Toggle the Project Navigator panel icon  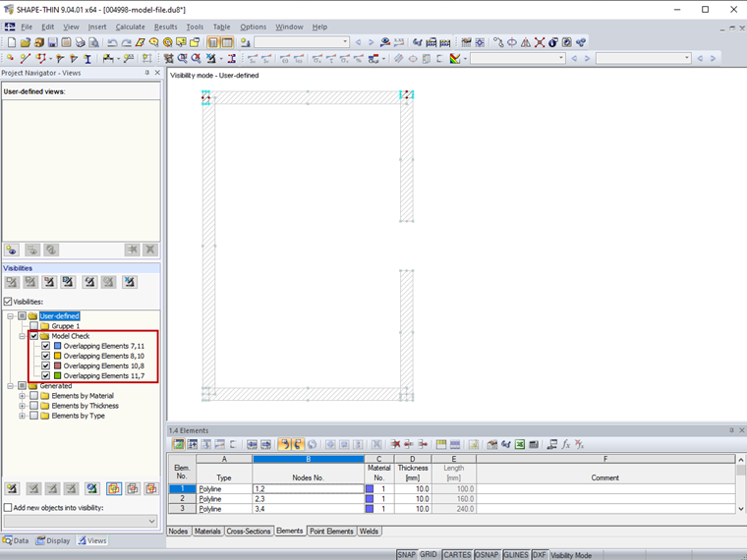tap(213, 42)
